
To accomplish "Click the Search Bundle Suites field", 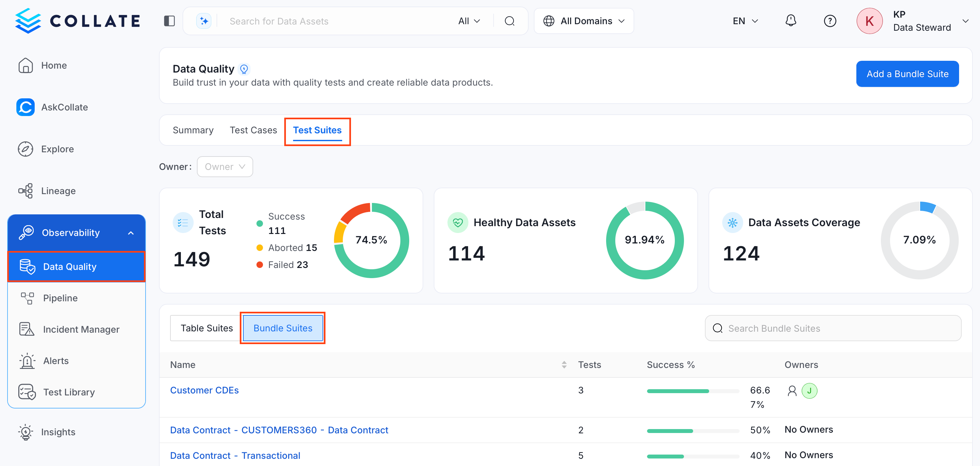I will (833, 328).
